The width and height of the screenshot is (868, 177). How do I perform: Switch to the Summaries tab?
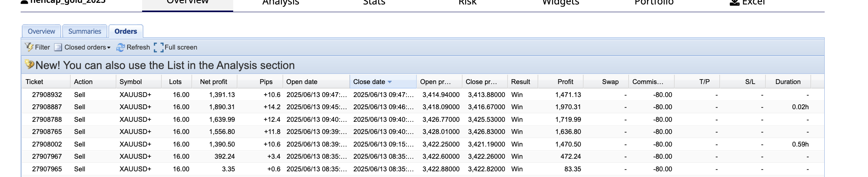(85, 31)
